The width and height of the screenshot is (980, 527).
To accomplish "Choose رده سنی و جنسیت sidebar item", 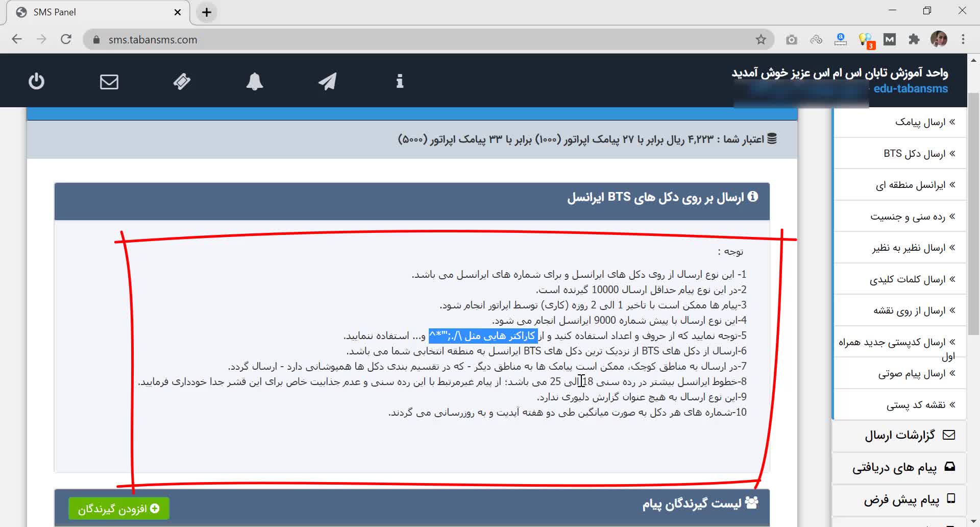I will click(908, 217).
